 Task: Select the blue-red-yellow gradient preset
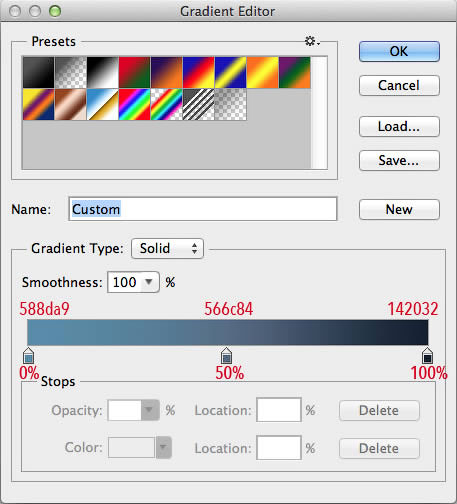[199, 72]
